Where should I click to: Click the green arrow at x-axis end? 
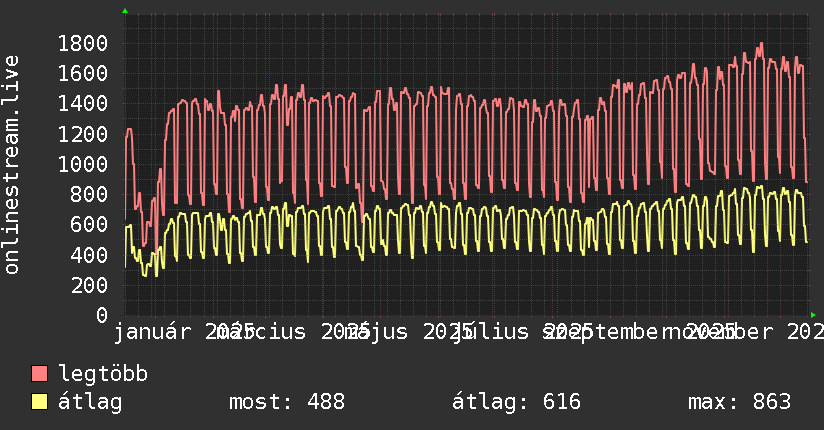[x=813, y=315]
